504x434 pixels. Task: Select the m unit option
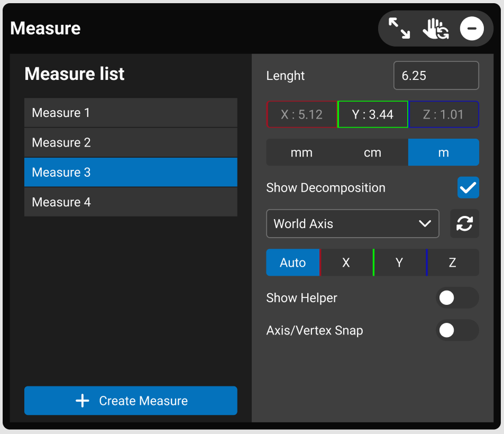443,153
